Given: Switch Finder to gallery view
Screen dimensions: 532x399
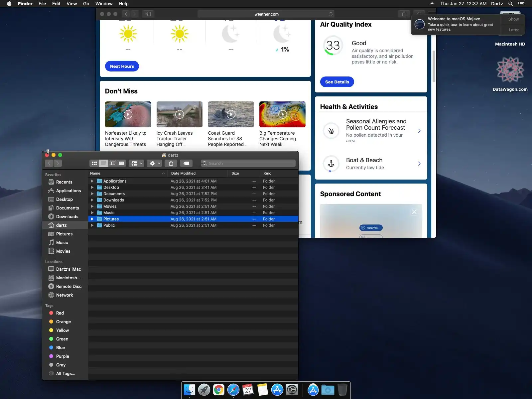Looking at the screenshot, I should 121,163.
